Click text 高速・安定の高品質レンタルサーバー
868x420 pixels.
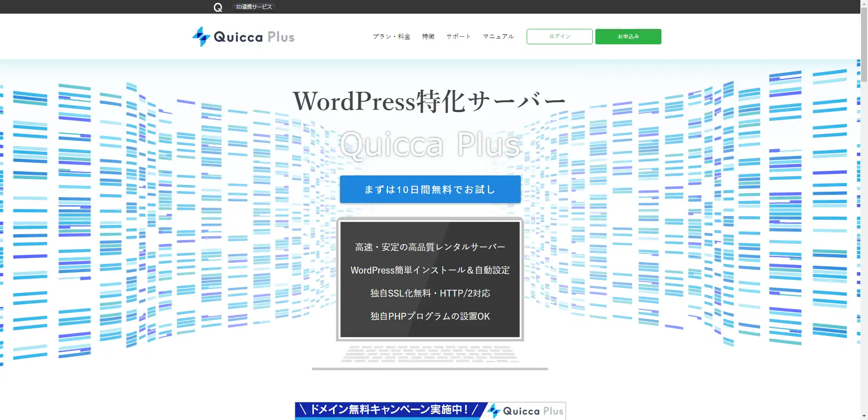click(430, 247)
